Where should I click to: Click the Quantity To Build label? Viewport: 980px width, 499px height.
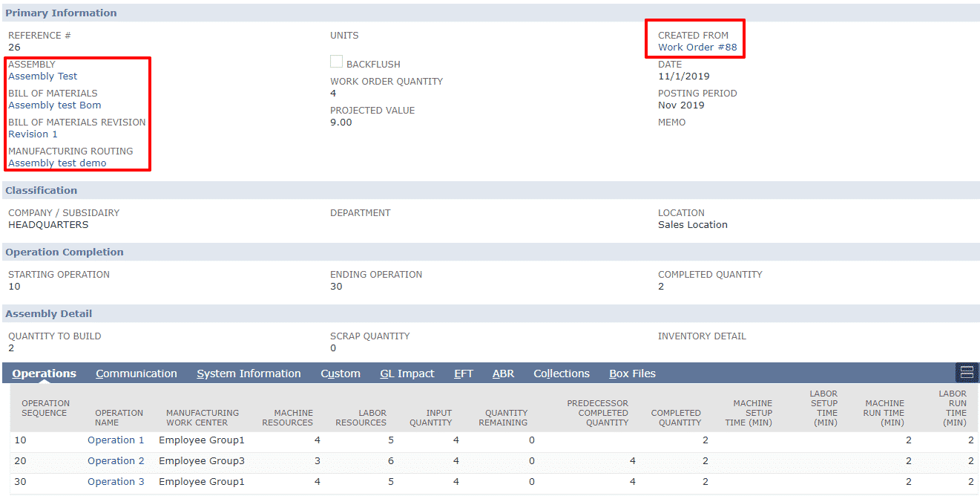click(55, 336)
